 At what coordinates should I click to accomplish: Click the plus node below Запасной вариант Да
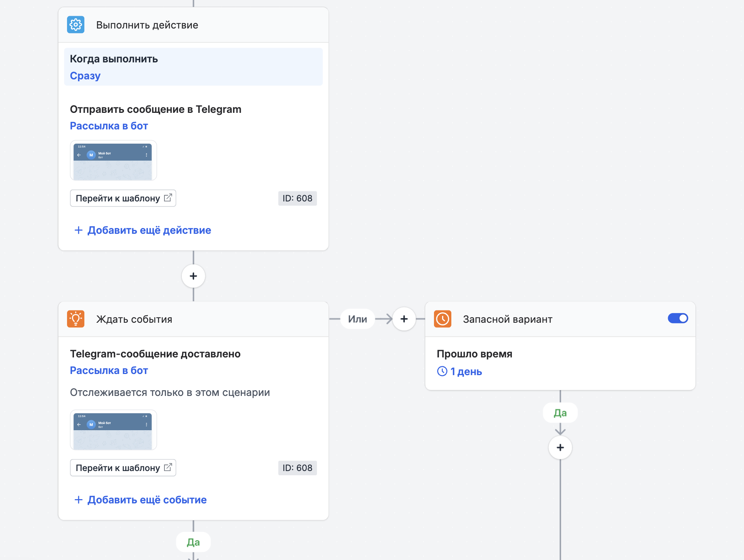(x=560, y=448)
